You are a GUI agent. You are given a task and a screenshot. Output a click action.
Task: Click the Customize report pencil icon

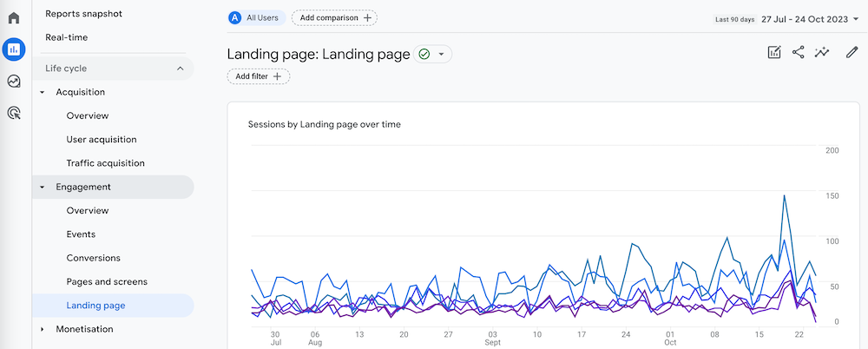(852, 53)
